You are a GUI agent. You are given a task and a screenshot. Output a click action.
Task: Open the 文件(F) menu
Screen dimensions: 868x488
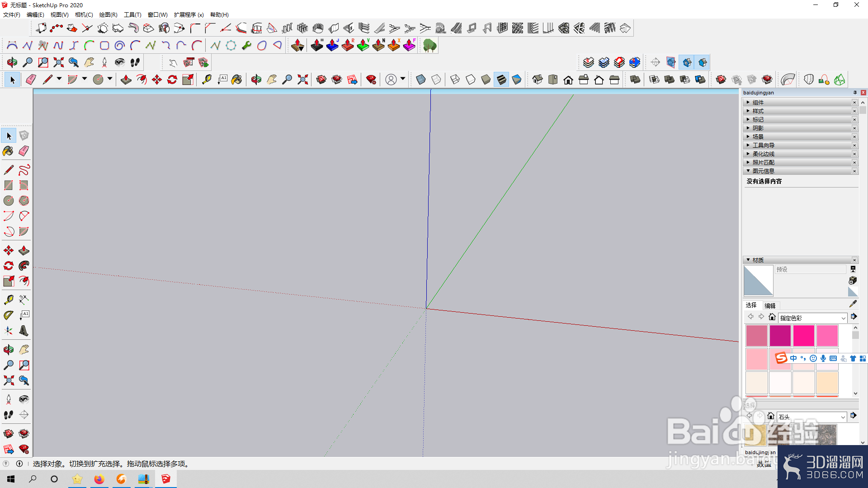point(12,15)
